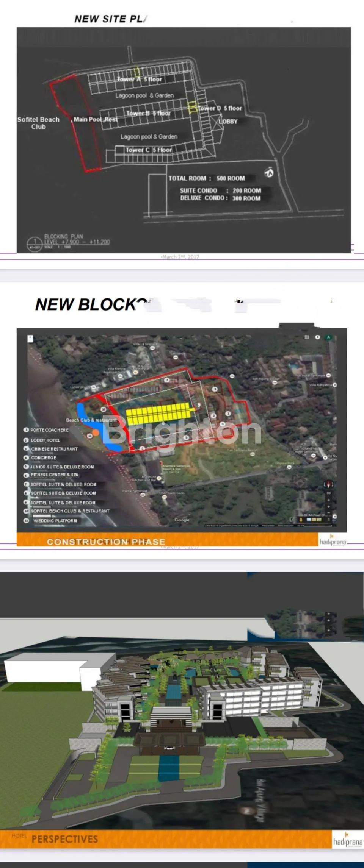The image size is (364, 868).
Task: Click the north arrow symbol on site plan
Action: [x=269, y=172]
